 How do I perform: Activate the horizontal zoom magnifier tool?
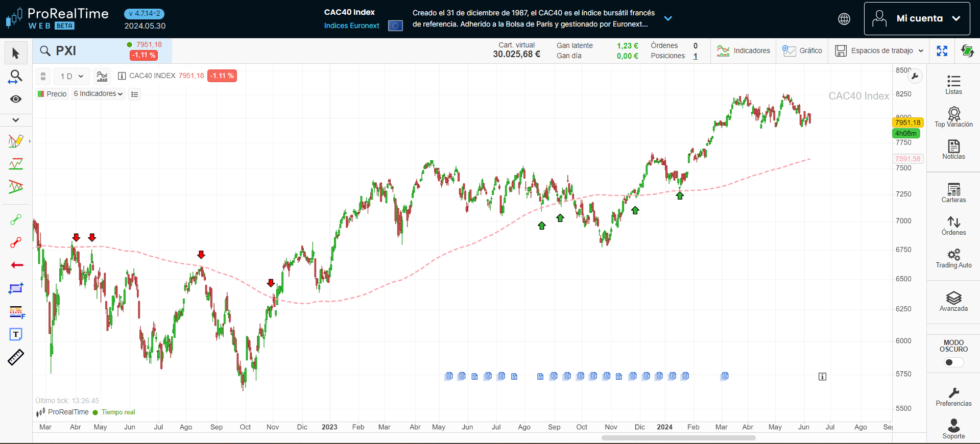click(16, 77)
